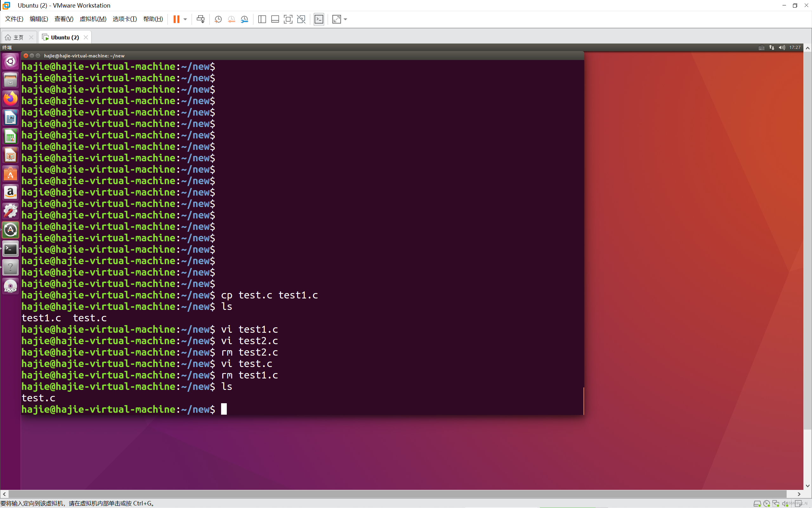Open the power options dropdown next to pause
Image resolution: width=812 pixels, height=508 pixels.
(x=185, y=19)
